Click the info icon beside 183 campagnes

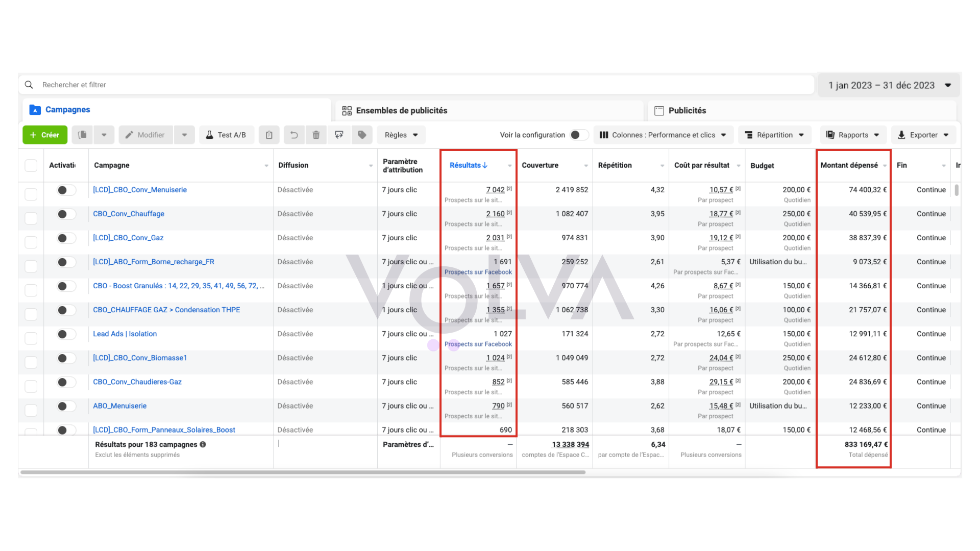[x=203, y=444]
